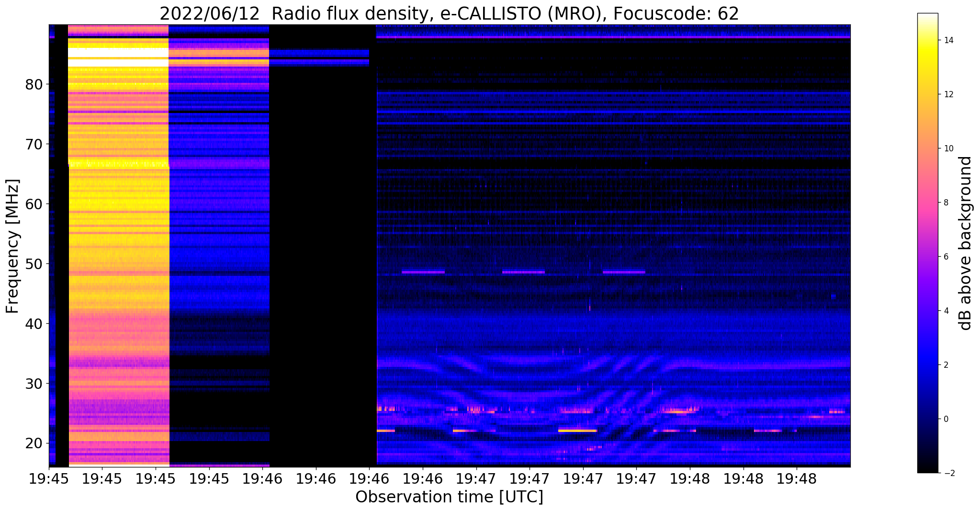The image size is (980, 511).
Task: Click the vertical colorbar gradient strip
Action: tap(927, 243)
